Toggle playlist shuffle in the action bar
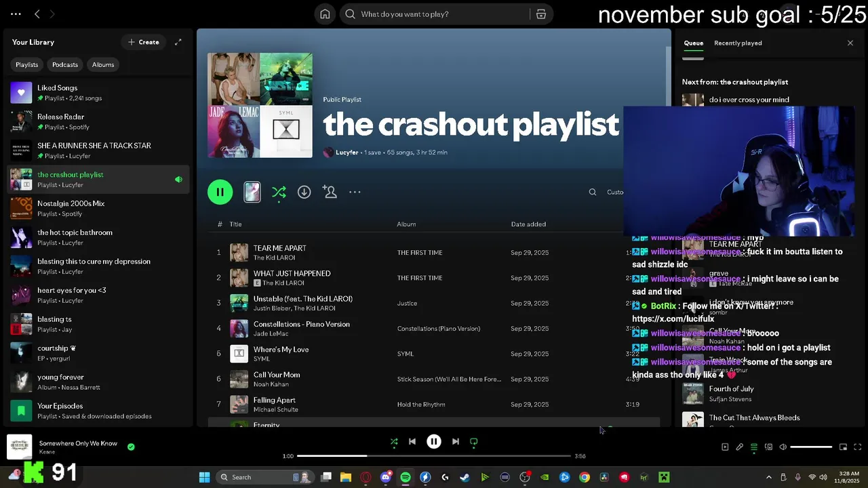This screenshot has height=488, width=868. pos(279,192)
